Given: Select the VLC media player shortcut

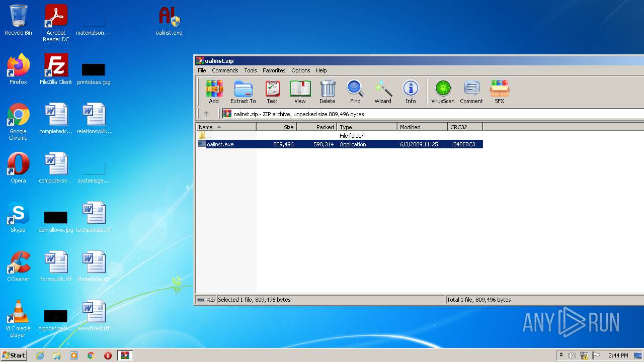Looking at the screenshot, I should click(x=18, y=319).
